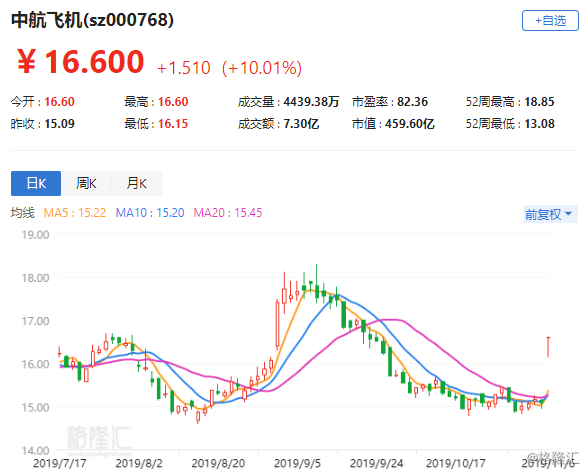Click the 2019/10/17 date axis label
587x472 pixels.
[456, 463]
